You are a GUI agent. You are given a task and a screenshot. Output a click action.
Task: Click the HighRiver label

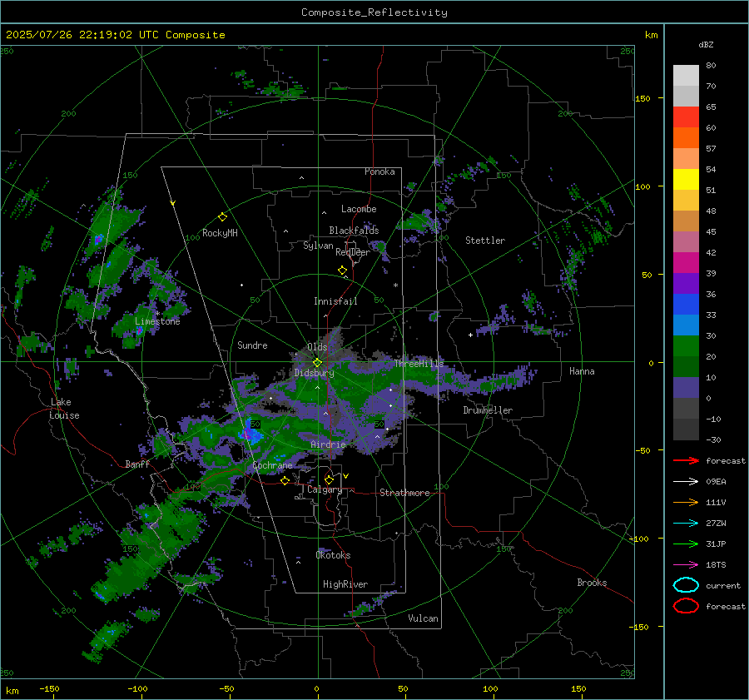tap(345, 584)
